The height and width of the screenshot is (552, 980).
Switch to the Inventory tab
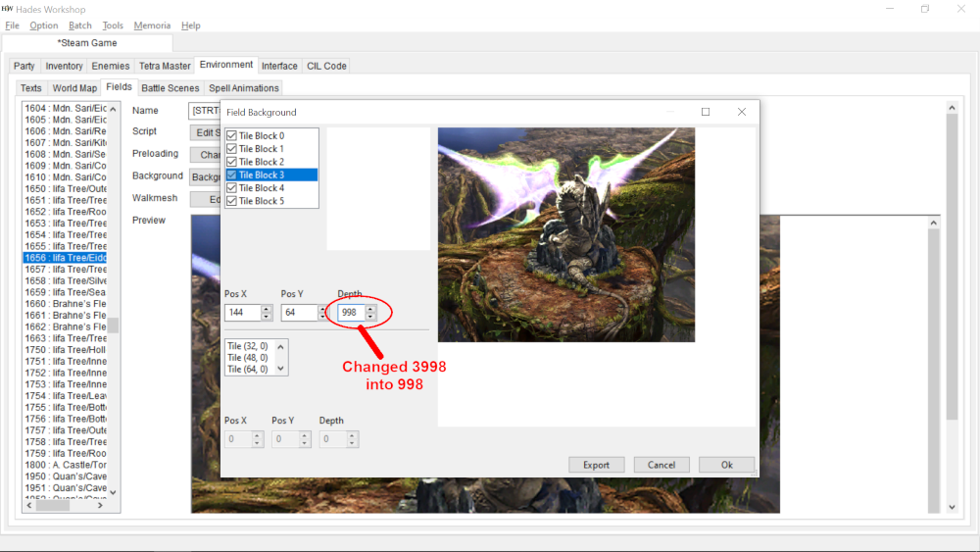click(x=64, y=66)
